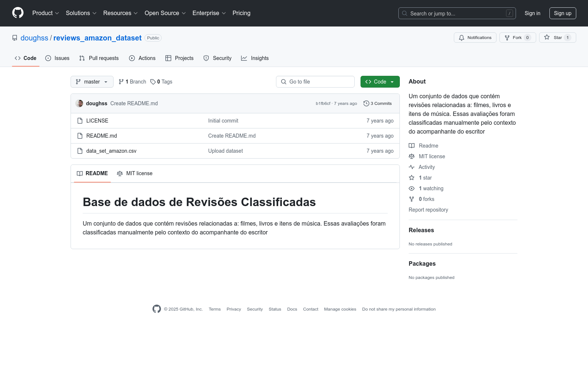Viewport: 588px width, 368px height.
Task: Click the Contact footer link
Action: pyautogui.click(x=311, y=309)
